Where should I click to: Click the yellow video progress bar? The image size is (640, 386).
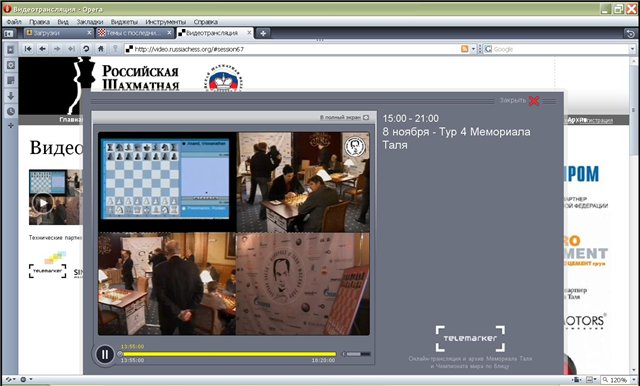point(230,354)
